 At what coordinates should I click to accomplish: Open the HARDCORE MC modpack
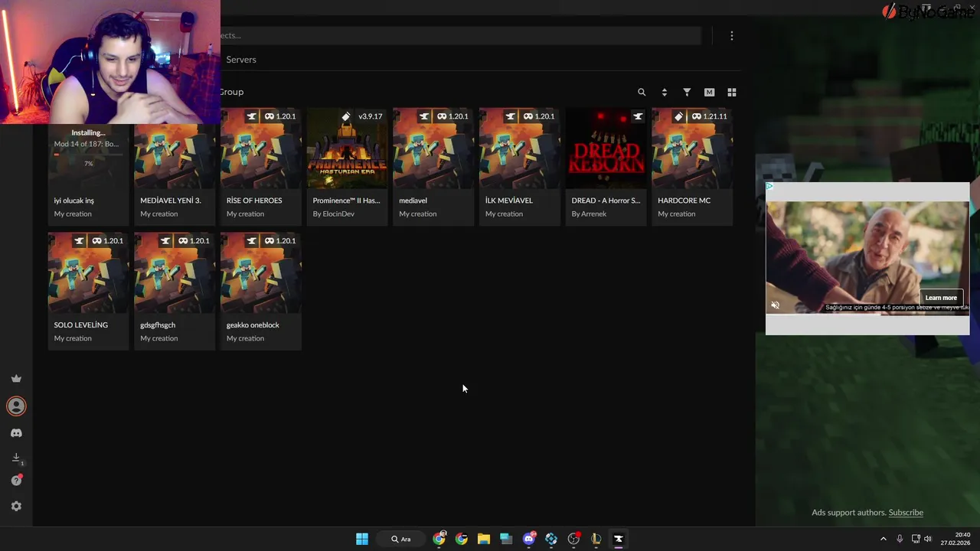click(692, 167)
